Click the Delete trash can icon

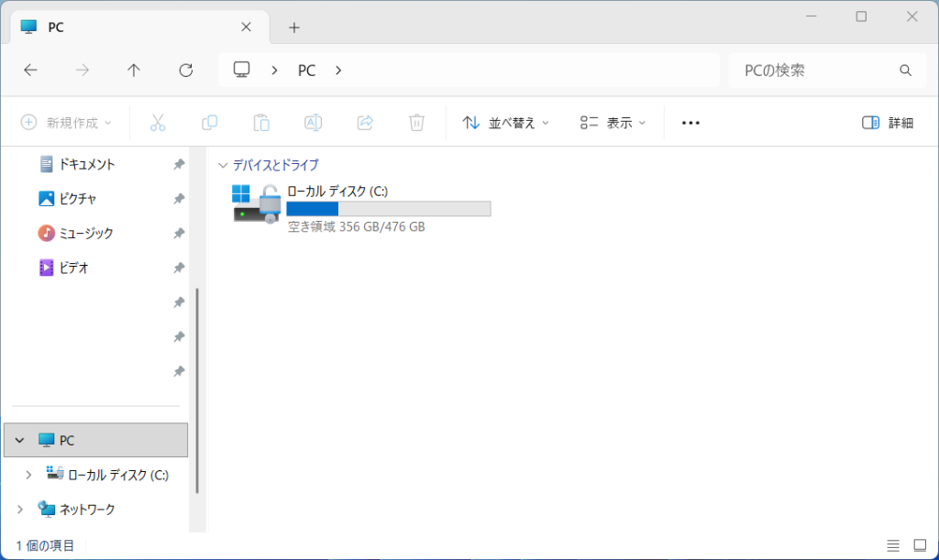point(416,122)
